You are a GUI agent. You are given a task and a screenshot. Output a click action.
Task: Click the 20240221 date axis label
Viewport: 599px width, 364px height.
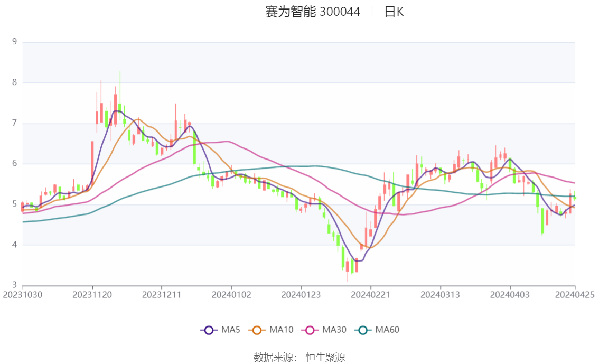(371, 295)
